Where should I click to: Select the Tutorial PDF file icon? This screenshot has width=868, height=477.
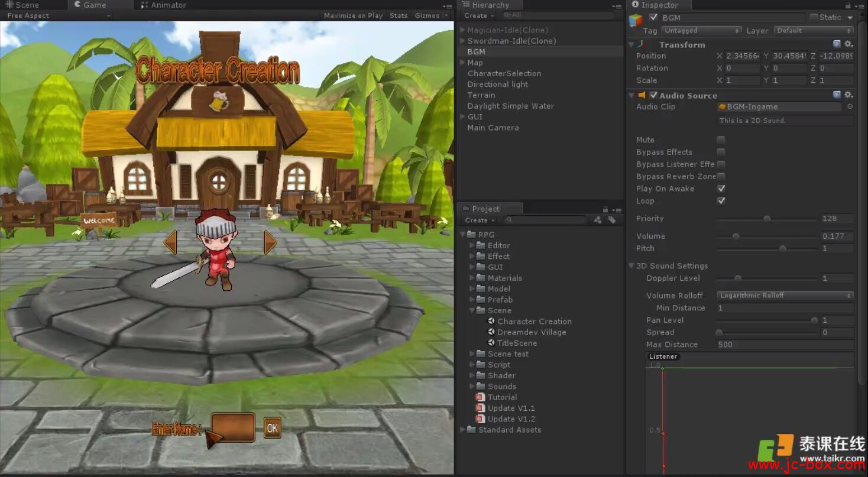coord(480,397)
